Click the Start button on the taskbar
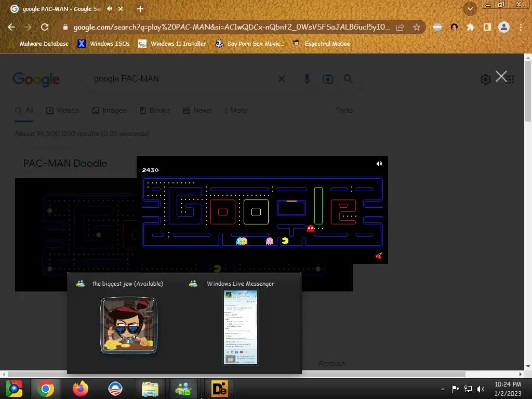Screen dimensions: 532x399 pos(14,389)
